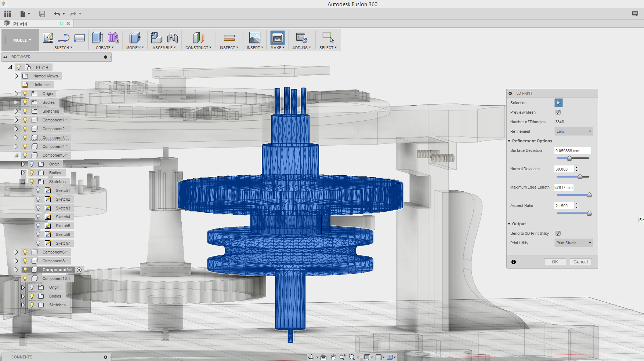Toggle visibility bulb of Component6:1

[x=25, y=252]
